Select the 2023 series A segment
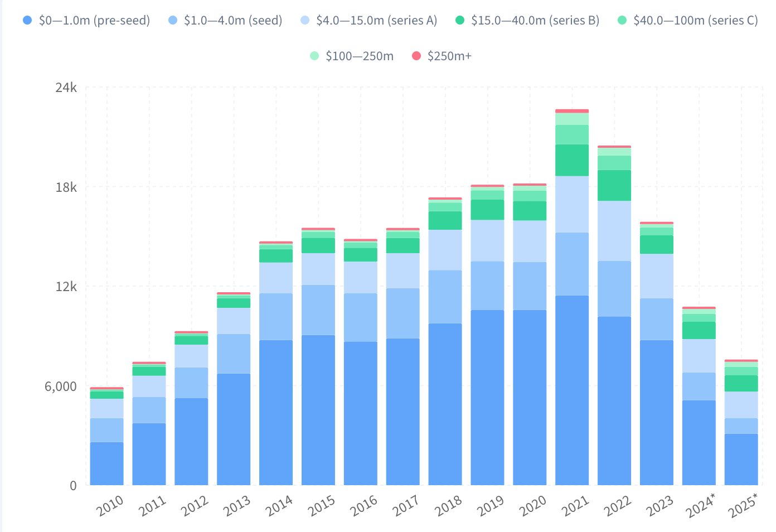This screenshot has height=532, width=776. click(x=657, y=276)
